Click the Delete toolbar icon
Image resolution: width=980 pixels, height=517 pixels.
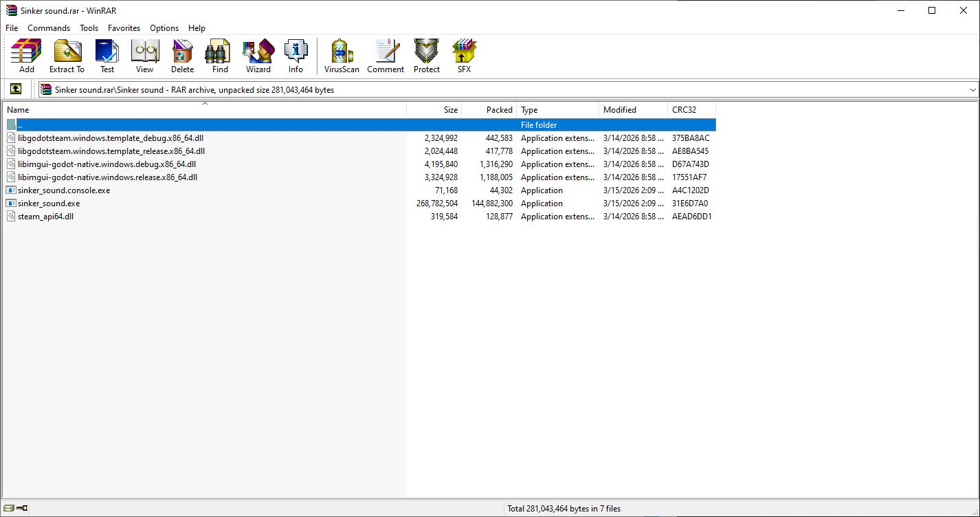pos(182,56)
